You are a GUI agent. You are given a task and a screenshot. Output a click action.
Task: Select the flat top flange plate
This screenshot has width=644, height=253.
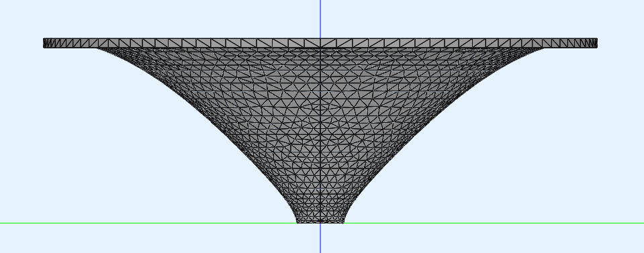320,43
